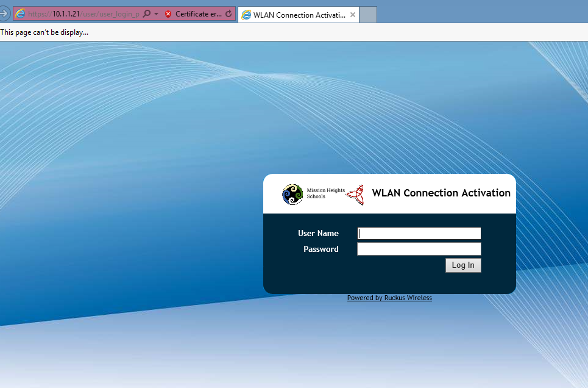The image size is (588, 388).
Task: Open a new tab with the blank tab button
Action: click(x=368, y=15)
